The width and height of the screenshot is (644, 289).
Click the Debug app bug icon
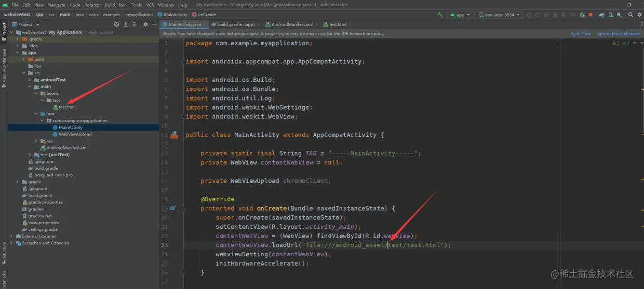tap(555, 15)
